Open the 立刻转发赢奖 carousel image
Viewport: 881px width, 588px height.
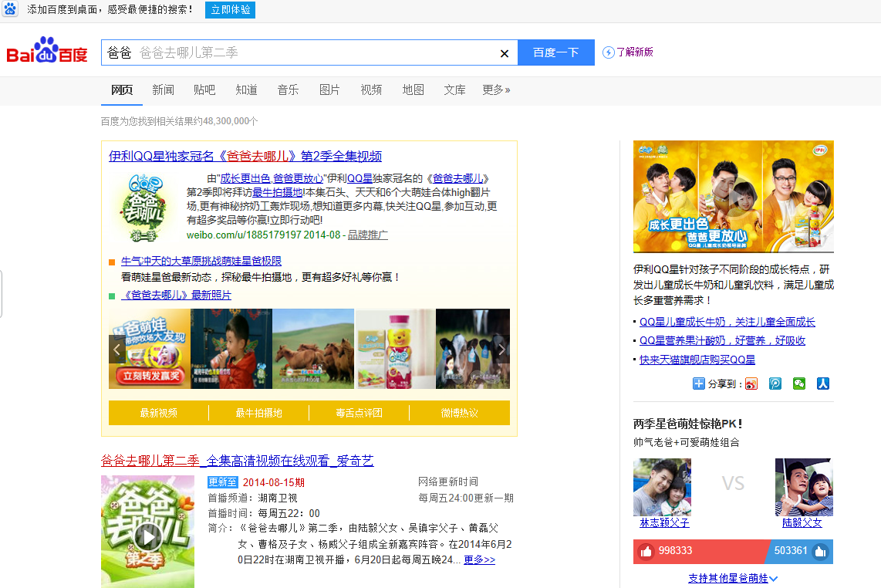pos(150,349)
